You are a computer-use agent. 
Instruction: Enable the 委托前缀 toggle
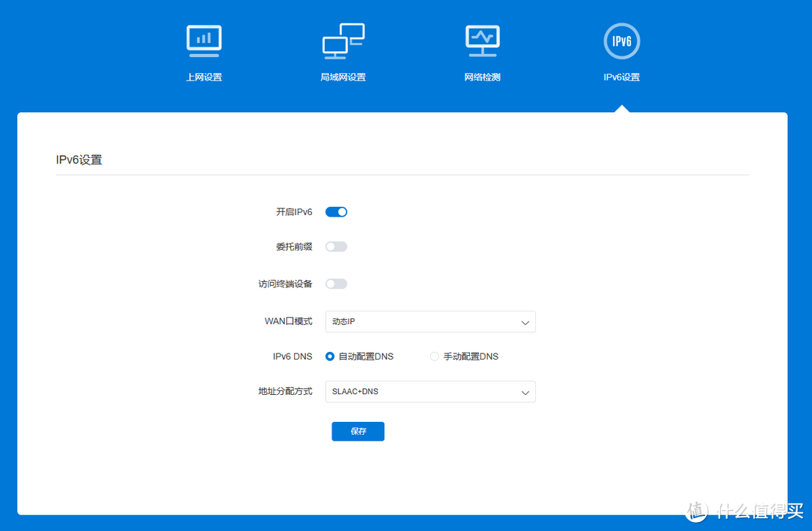336,247
